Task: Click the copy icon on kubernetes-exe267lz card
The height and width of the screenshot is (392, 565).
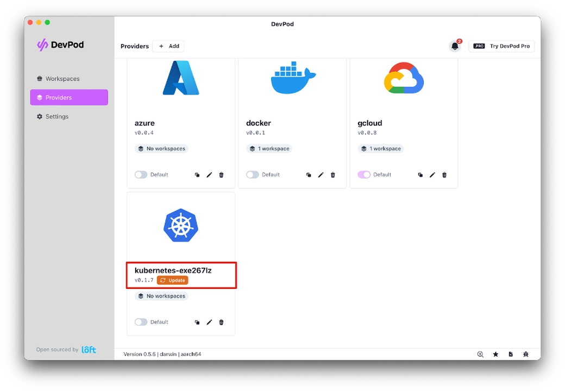Action: click(197, 322)
